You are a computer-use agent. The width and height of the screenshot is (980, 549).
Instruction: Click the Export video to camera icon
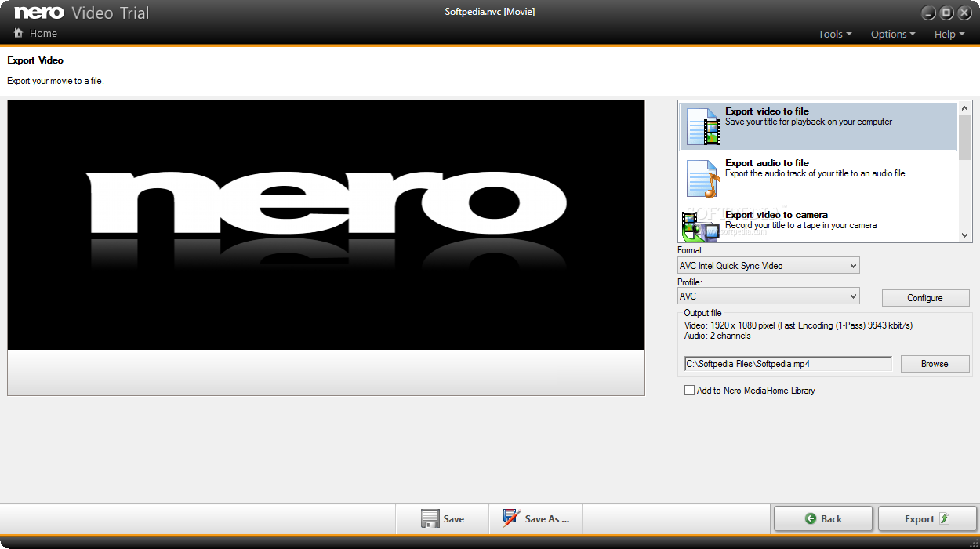point(701,226)
